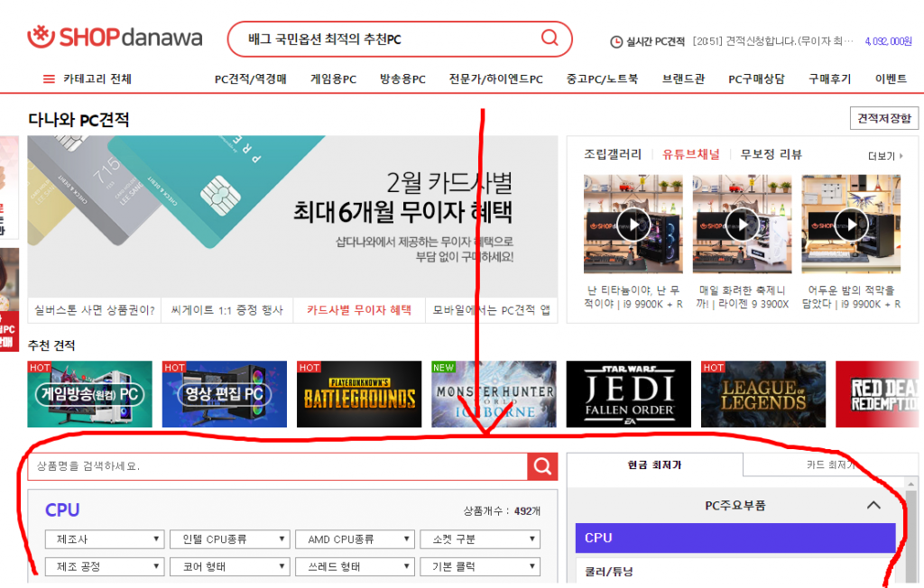The height and width of the screenshot is (588, 924).
Task: Open the 영상 편집 PC recommendation
Action: (x=225, y=394)
